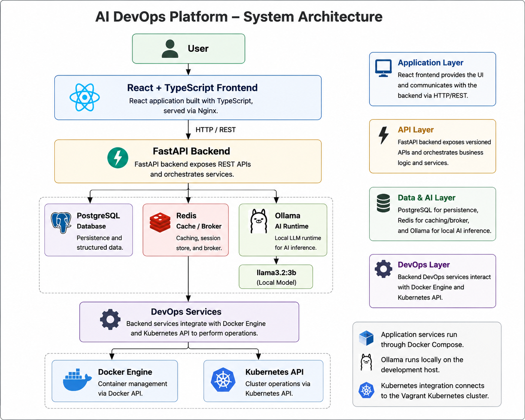Viewport: 525px width, 420px height.
Task: Click the DevOps Services heading
Action: (186, 312)
